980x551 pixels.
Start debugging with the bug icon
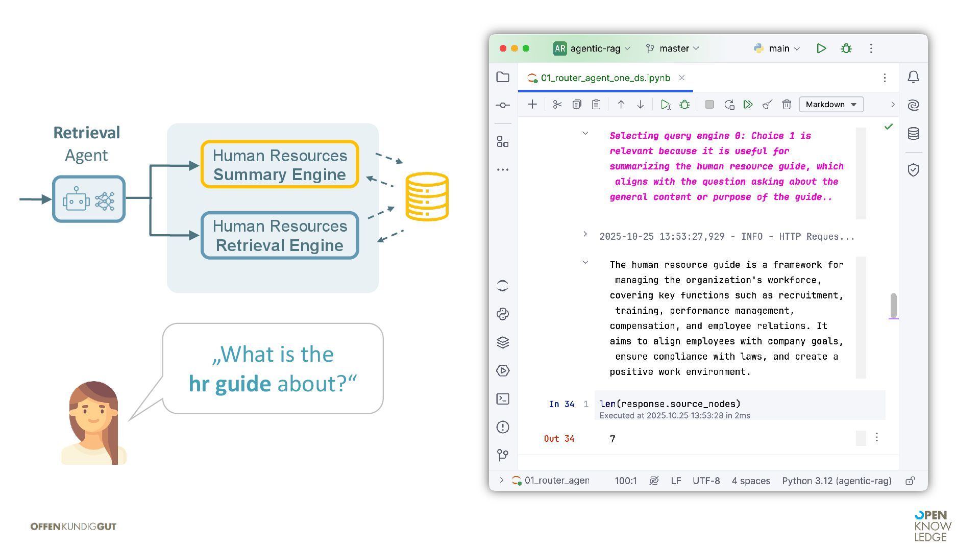(846, 48)
